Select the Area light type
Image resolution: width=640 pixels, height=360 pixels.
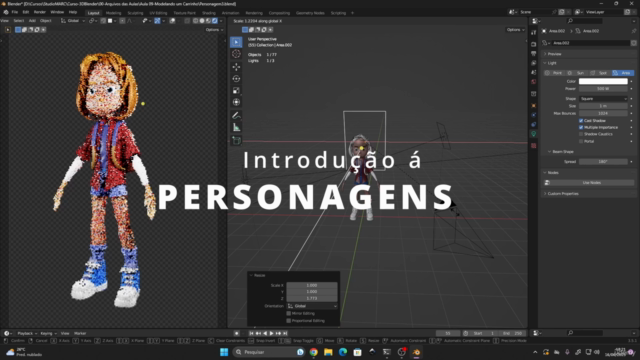click(623, 73)
